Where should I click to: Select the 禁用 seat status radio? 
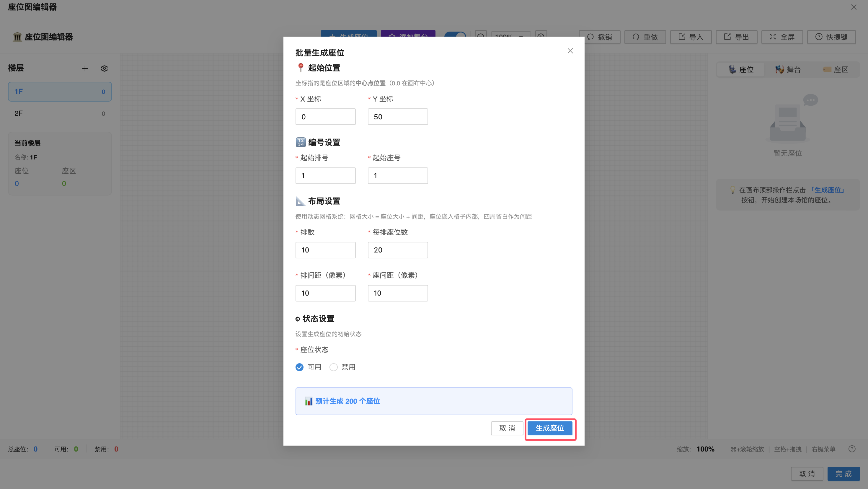point(333,367)
